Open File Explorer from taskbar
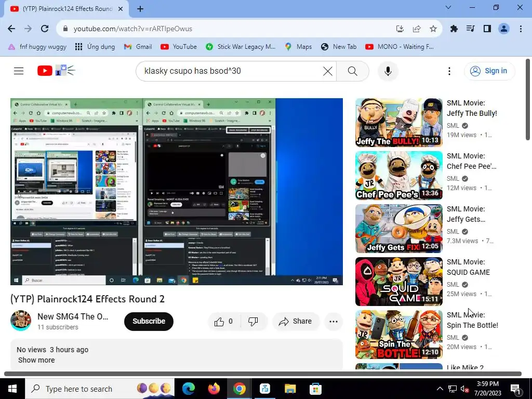This screenshot has width=532, height=399. coord(290,389)
